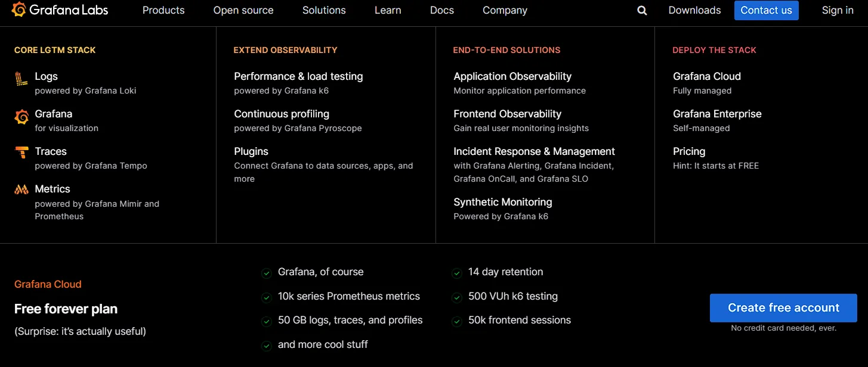Click '50k frontend sessions' text
868x367 pixels.
pyautogui.click(x=520, y=321)
